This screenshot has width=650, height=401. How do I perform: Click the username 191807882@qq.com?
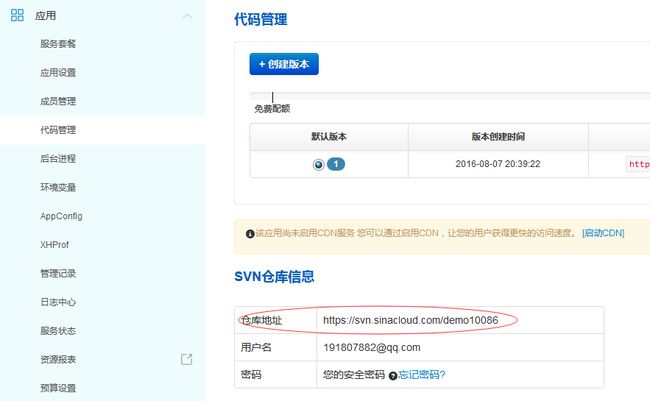point(371,348)
